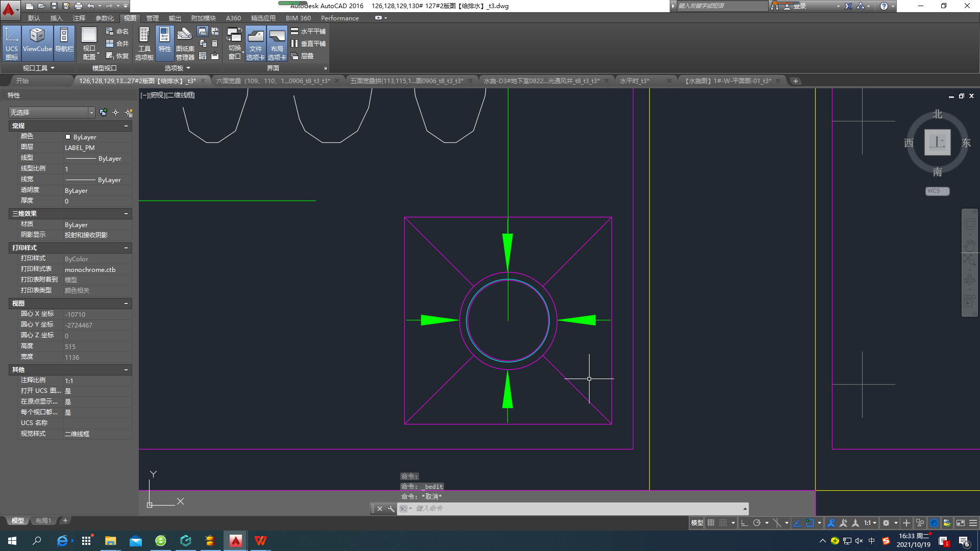
Task: Click the 线型比例 value field
Action: pyautogui.click(x=97, y=169)
